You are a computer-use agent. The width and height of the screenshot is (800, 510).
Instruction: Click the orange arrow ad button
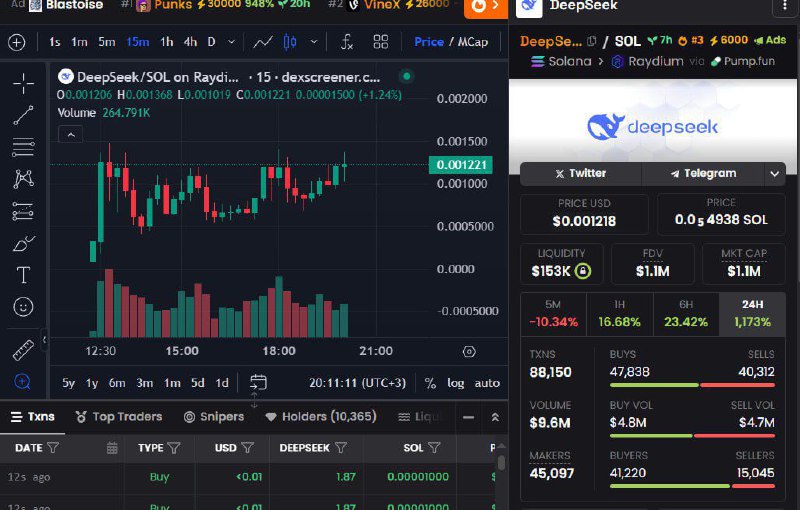pyautogui.click(x=486, y=7)
